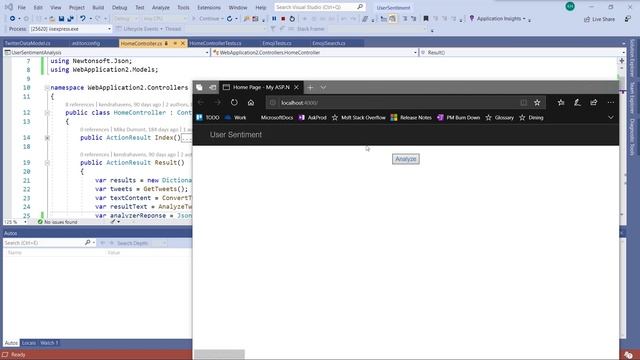The image size is (640, 360).
Task: Collapse the HomeController class block
Action: [x=47, y=113]
